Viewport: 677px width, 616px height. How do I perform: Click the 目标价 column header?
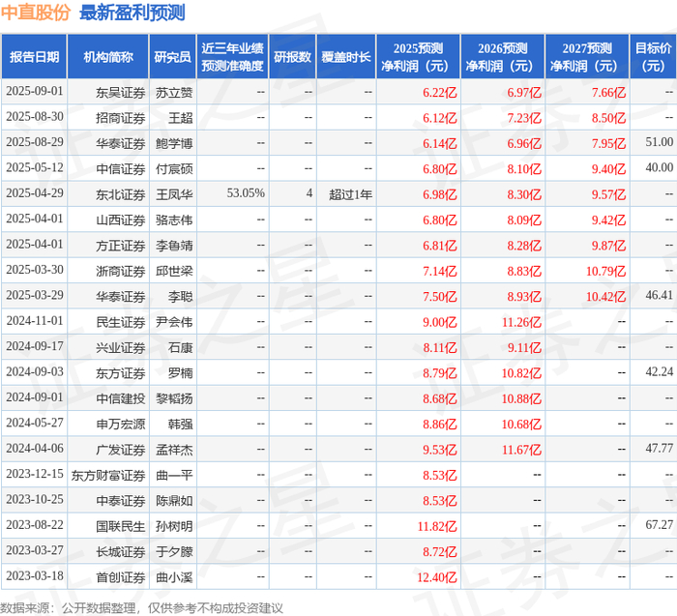pos(653,56)
